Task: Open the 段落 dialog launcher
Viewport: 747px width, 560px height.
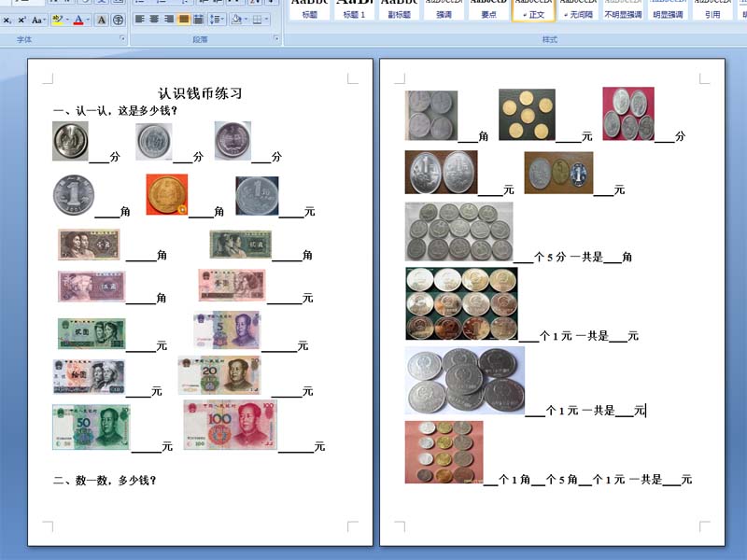Action: (276, 38)
